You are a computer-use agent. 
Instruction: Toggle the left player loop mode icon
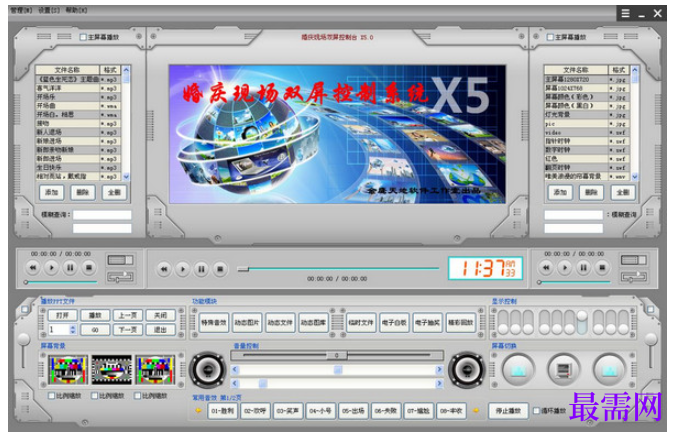pos(120,277)
